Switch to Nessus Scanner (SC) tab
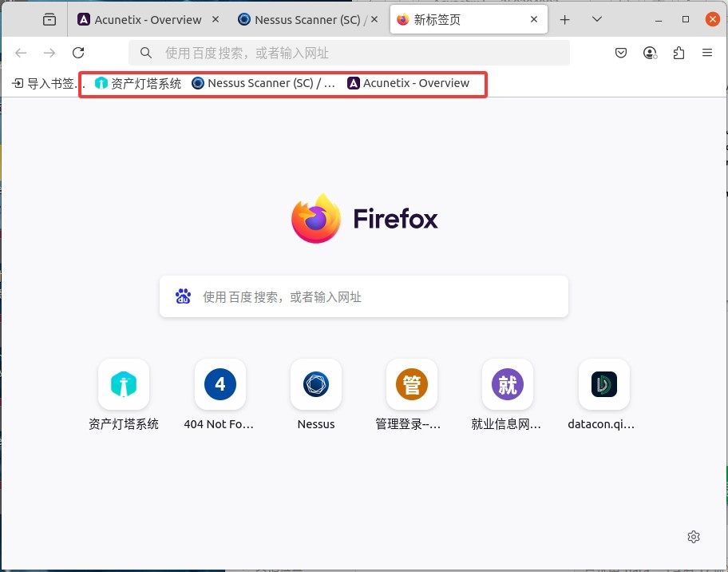The width and height of the screenshot is (728, 572). tap(307, 19)
